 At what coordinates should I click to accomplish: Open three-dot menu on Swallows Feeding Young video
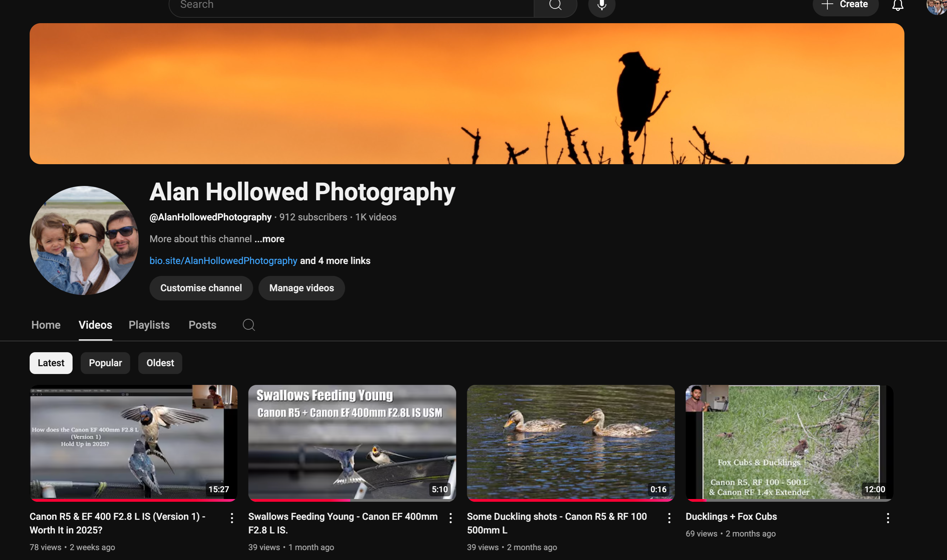pyautogui.click(x=450, y=518)
